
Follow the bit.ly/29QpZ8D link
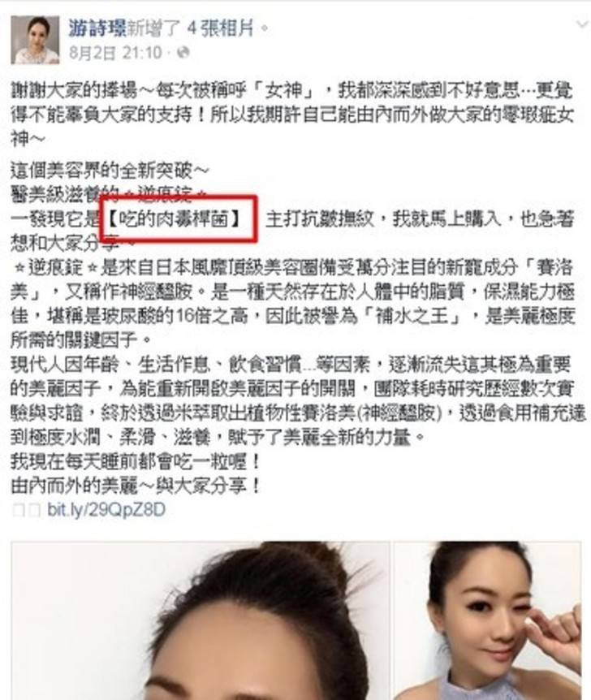106,509
